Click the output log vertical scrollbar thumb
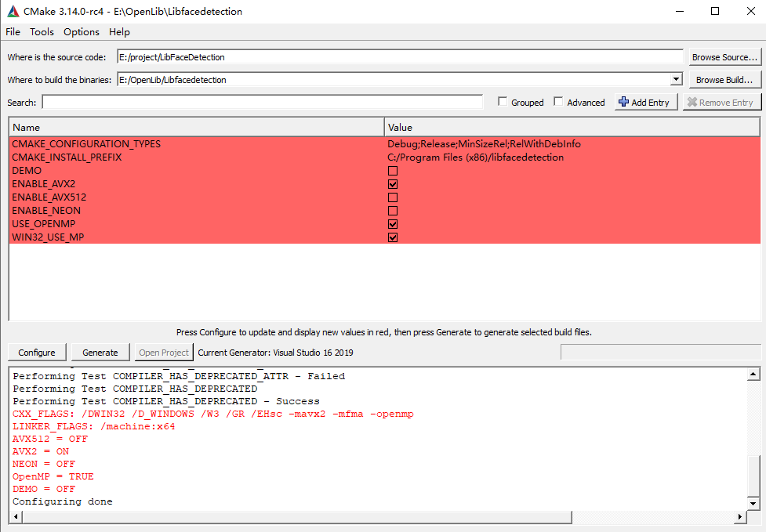 tap(753, 476)
